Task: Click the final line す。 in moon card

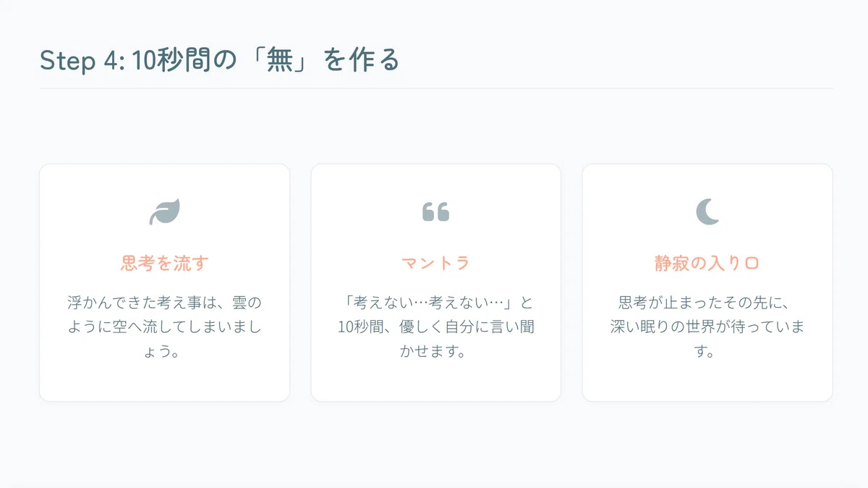Action: click(x=707, y=353)
